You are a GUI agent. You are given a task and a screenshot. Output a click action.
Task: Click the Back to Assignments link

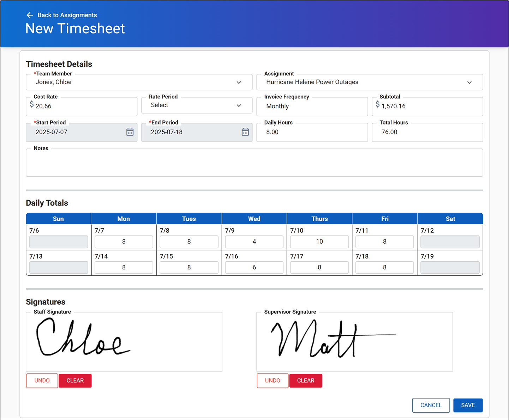(x=67, y=15)
